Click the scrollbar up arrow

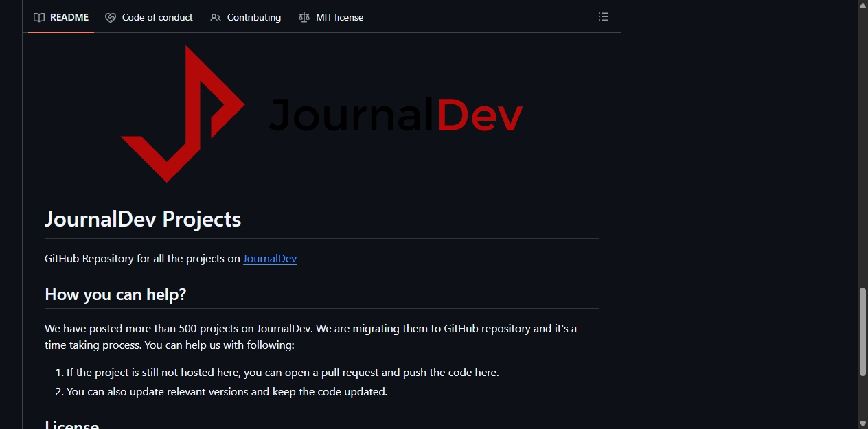863,5
